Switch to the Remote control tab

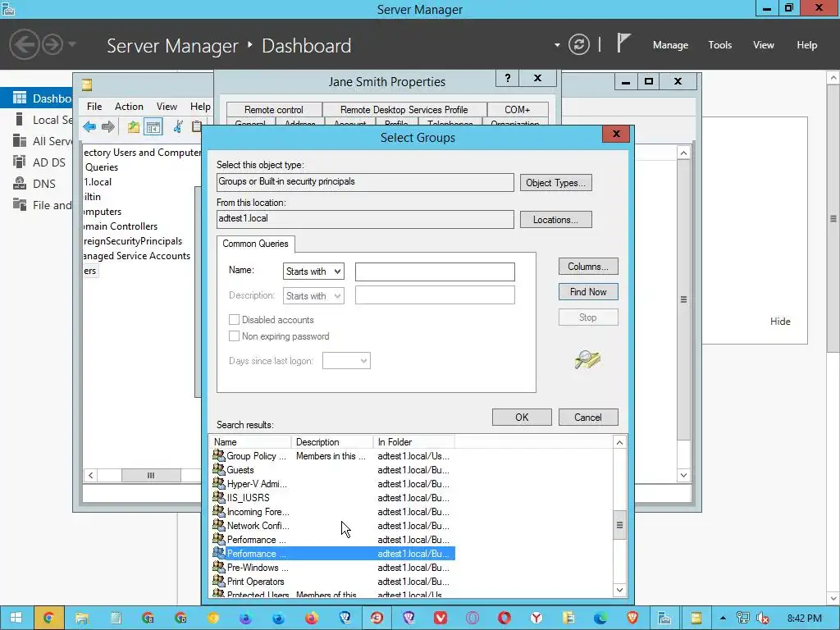click(x=274, y=109)
